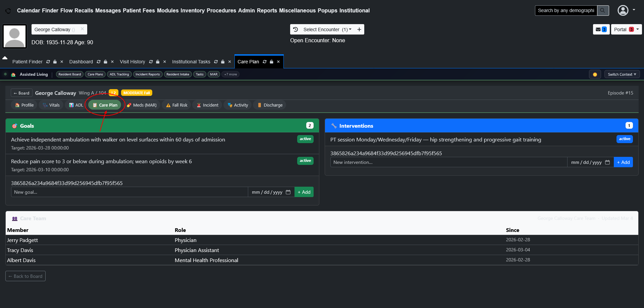This screenshot has height=308, width=644.
Task: Close the Visit History tab
Action: click(x=165, y=62)
